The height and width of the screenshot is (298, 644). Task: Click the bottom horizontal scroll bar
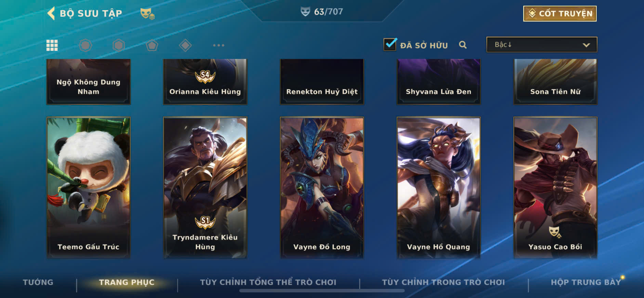tap(322, 291)
